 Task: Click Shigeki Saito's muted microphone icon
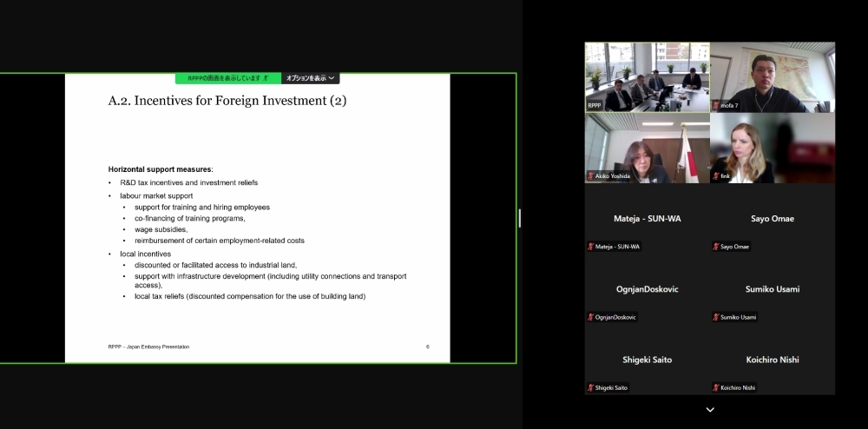coord(591,387)
